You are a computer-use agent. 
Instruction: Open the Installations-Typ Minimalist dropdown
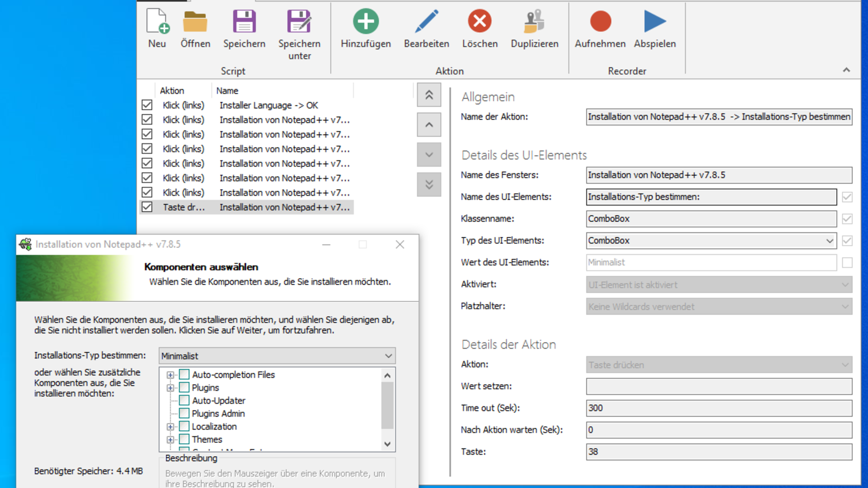[x=277, y=356]
